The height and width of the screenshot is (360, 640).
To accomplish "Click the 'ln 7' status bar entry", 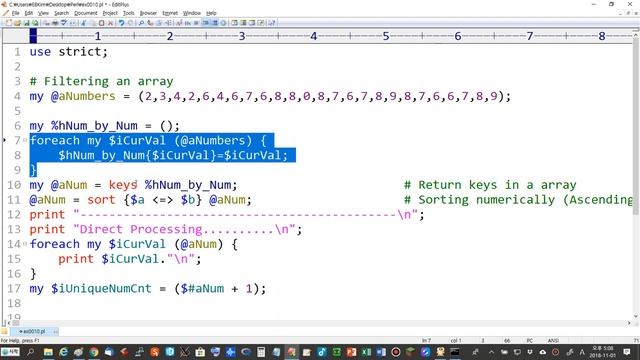I will (426, 340).
